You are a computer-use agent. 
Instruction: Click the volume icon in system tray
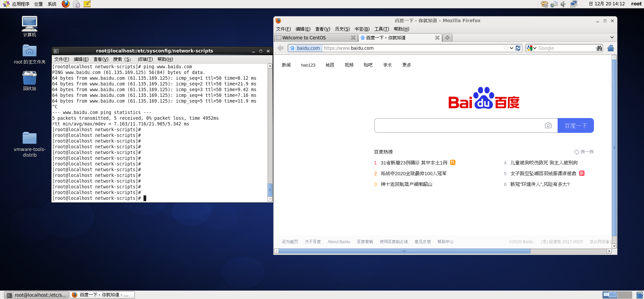pyautogui.click(x=563, y=4)
